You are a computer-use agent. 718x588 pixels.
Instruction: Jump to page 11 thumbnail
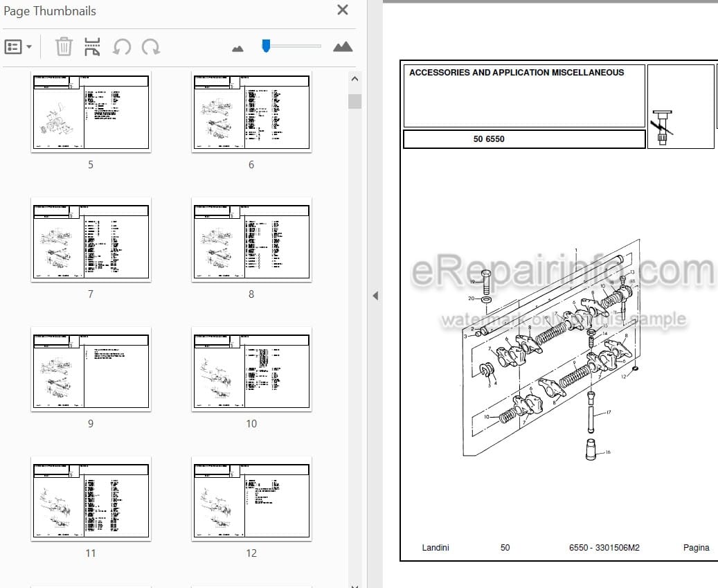(x=91, y=499)
